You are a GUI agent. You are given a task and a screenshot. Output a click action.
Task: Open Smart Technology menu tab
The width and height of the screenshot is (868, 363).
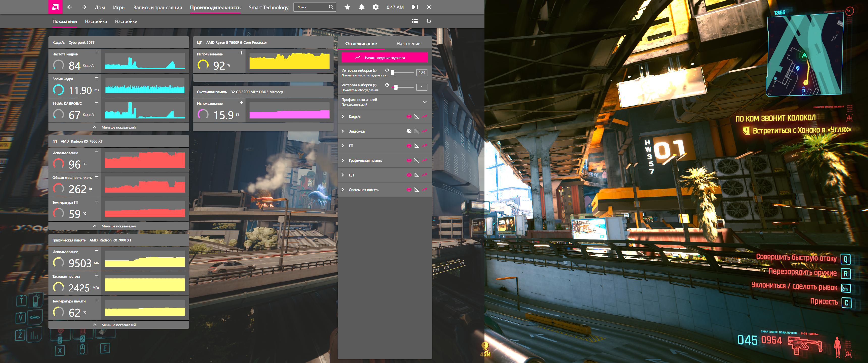[268, 7]
